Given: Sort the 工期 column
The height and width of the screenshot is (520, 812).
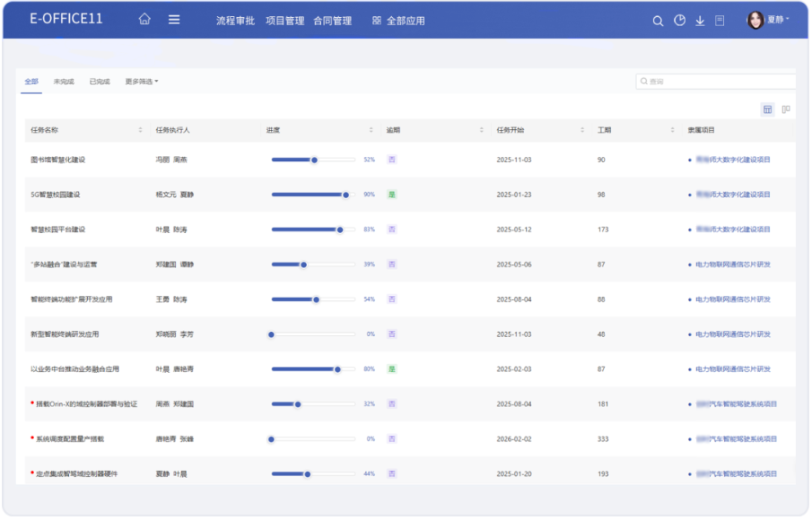Looking at the screenshot, I should pyautogui.click(x=672, y=130).
